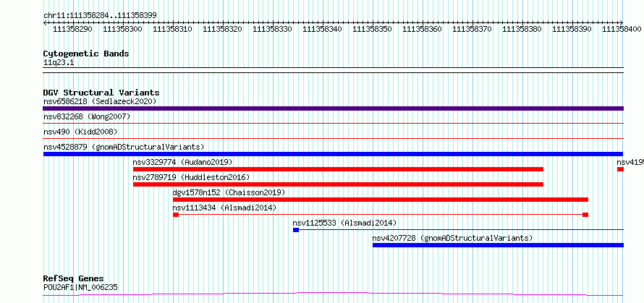This screenshot has width=644, height=303.
Task: Click the small red nsv4195 block
Action: (620, 169)
